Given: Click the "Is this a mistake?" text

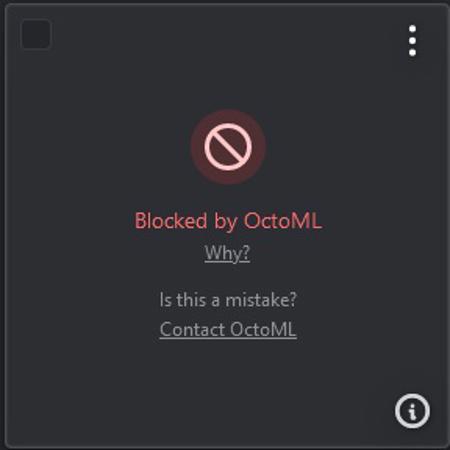Looking at the screenshot, I should point(228,299).
